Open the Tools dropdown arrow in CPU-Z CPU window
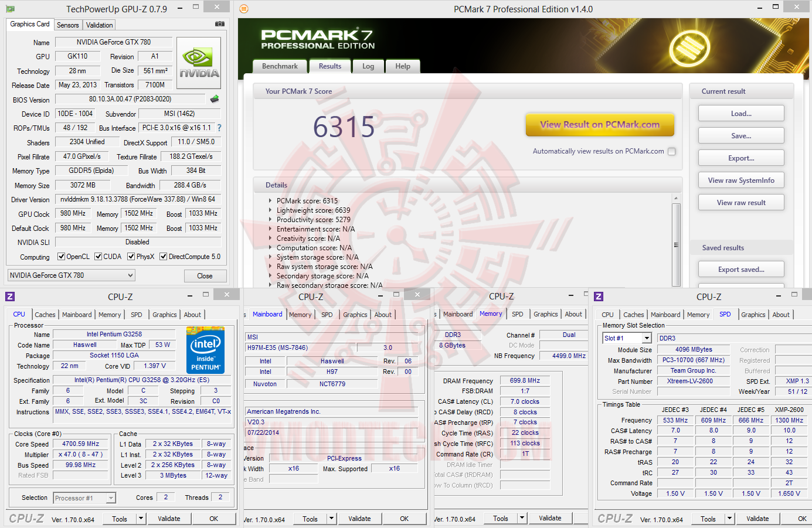This screenshot has height=528, width=812. (141, 519)
